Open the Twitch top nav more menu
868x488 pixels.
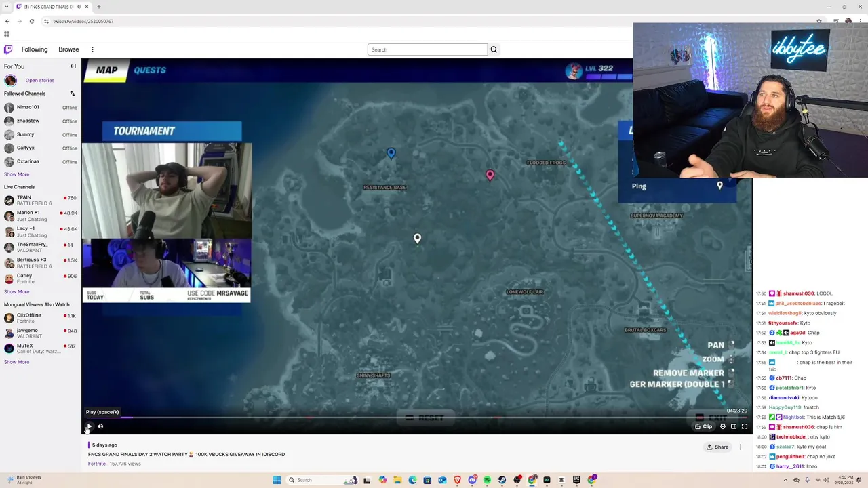pyautogui.click(x=92, y=49)
